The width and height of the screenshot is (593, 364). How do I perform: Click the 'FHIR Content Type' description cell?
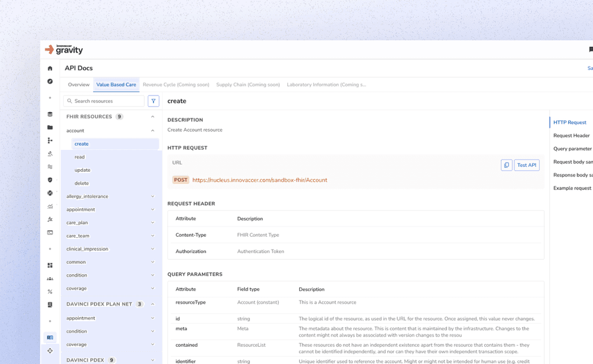coord(258,235)
